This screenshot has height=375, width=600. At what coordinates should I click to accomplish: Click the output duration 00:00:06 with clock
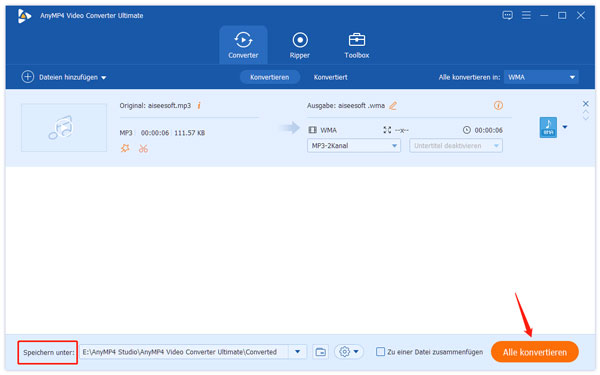[483, 130]
